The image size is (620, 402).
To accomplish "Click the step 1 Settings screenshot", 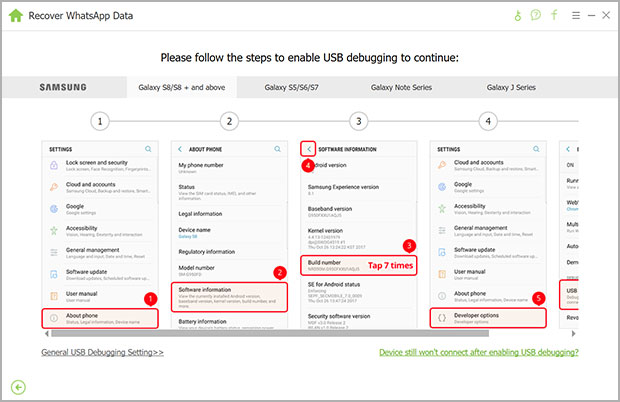I will pos(100,235).
